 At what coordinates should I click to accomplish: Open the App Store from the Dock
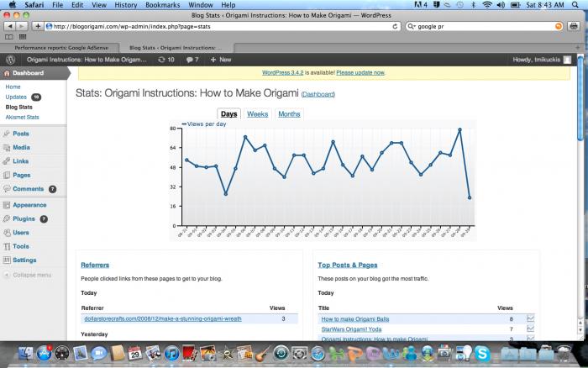click(x=44, y=354)
